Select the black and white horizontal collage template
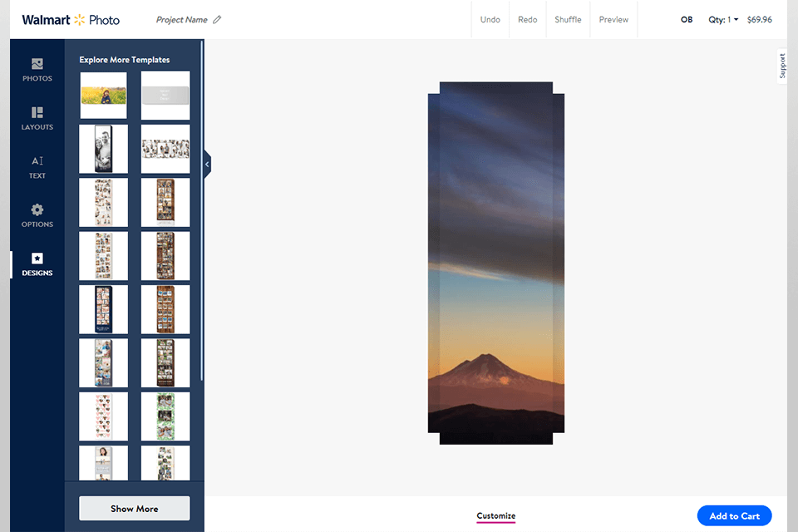The image size is (798, 532). pyautogui.click(x=165, y=149)
